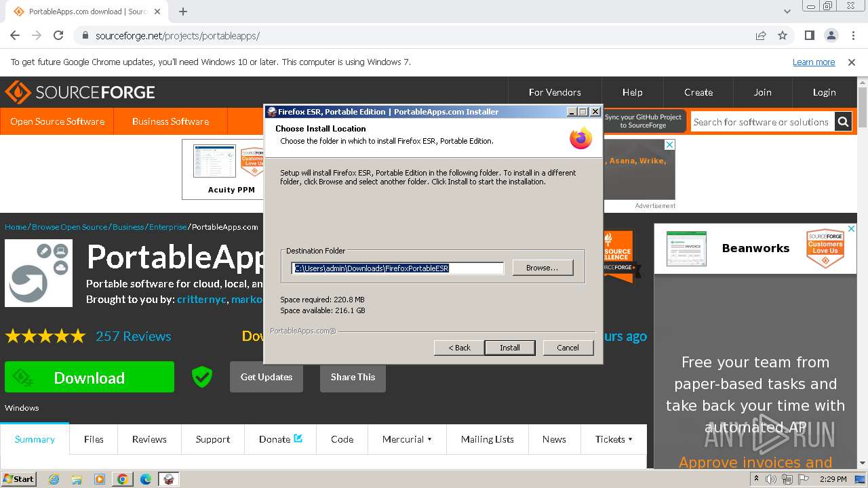
Task: Open Microsoft Edge from the taskbar
Action: [x=146, y=479]
